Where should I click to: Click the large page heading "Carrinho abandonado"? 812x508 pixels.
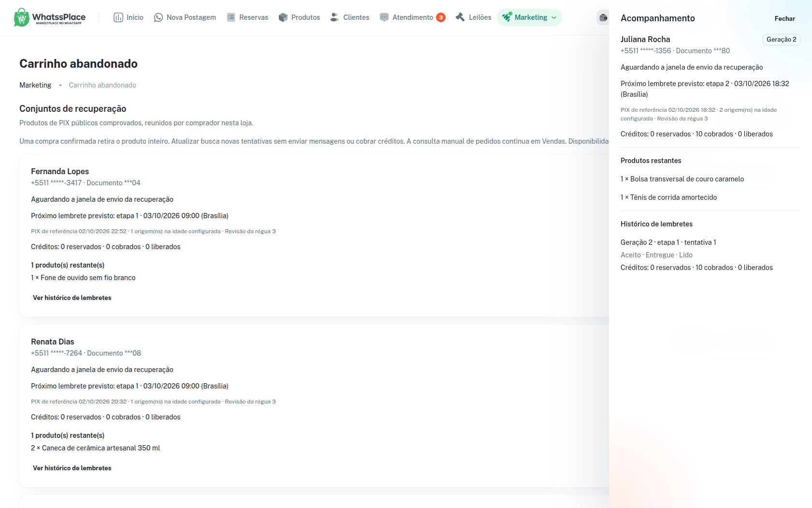[78, 64]
